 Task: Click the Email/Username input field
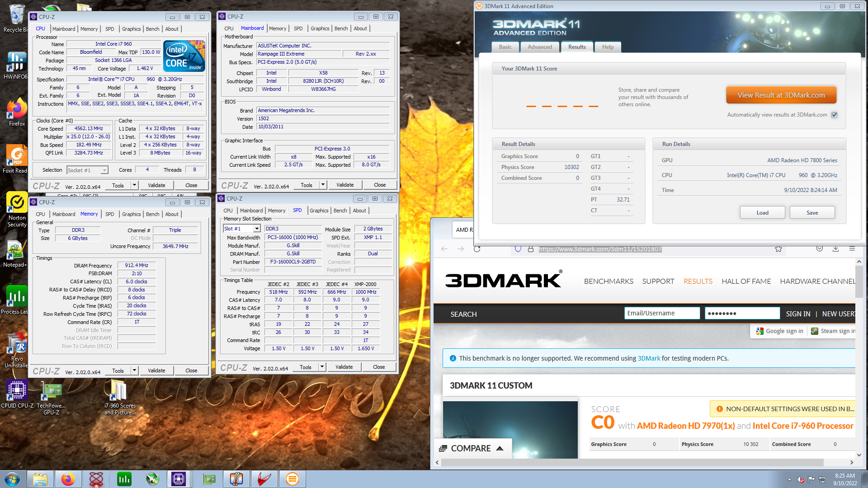pyautogui.click(x=662, y=313)
